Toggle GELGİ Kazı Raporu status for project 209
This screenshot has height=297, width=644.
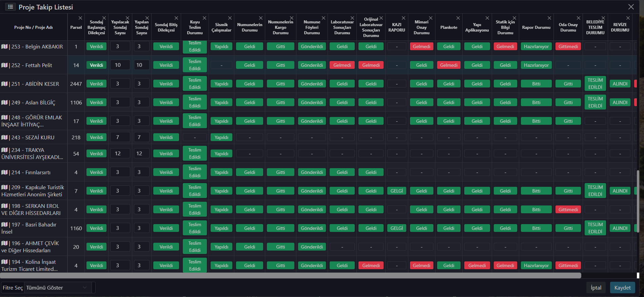[x=396, y=191]
